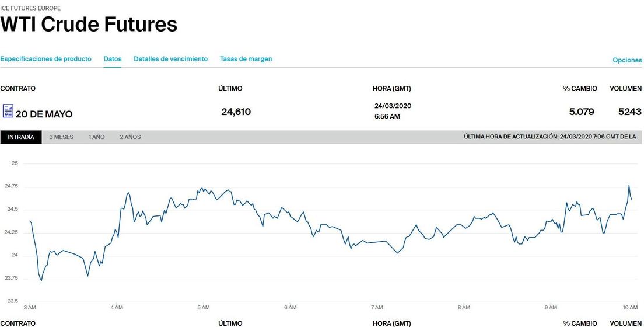Viewport: 644px width, 327px height.
Task: Open the Detalles de vencimiento tab
Action: coord(170,59)
